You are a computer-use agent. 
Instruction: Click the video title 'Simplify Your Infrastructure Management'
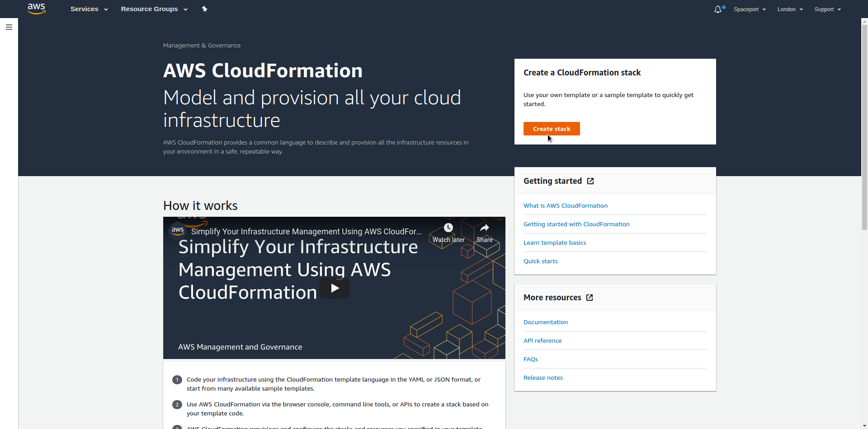coord(306,231)
